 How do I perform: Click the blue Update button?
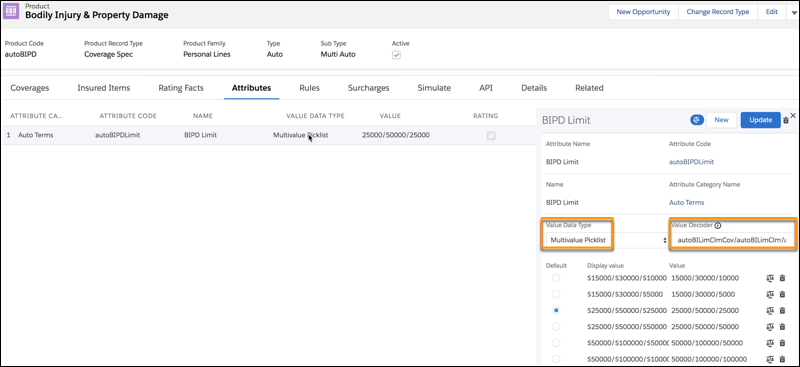pyautogui.click(x=760, y=120)
